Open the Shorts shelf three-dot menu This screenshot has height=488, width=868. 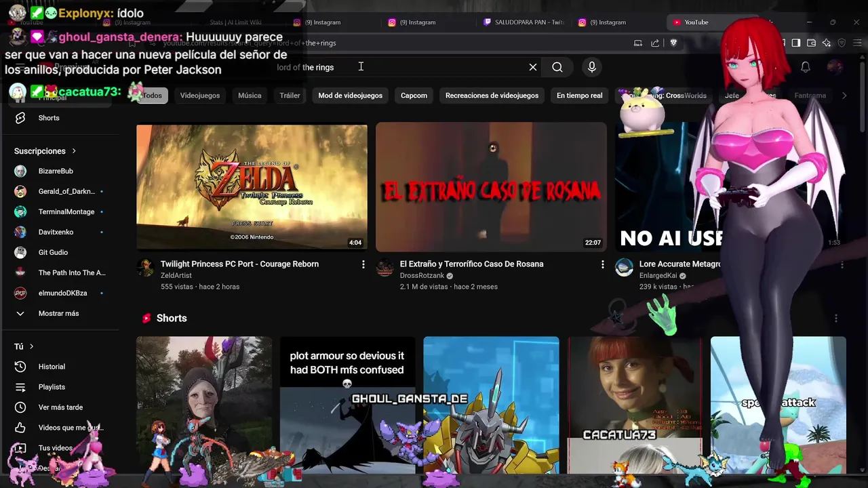[x=835, y=318]
